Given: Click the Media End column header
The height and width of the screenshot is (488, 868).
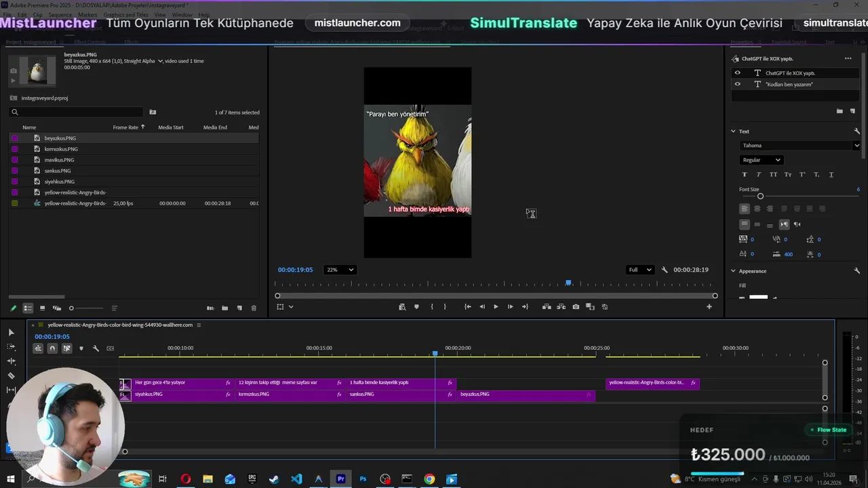Looking at the screenshot, I should coord(215,127).
